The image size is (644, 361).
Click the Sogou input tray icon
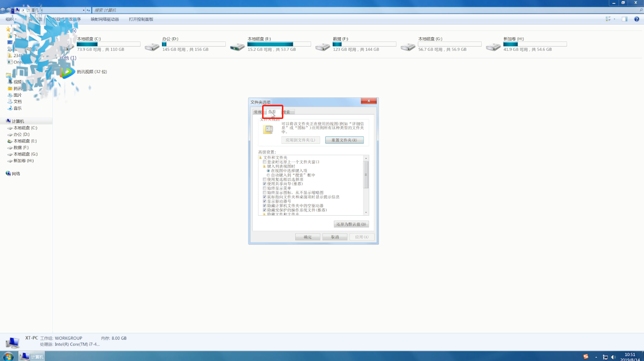tap(586, 357)
